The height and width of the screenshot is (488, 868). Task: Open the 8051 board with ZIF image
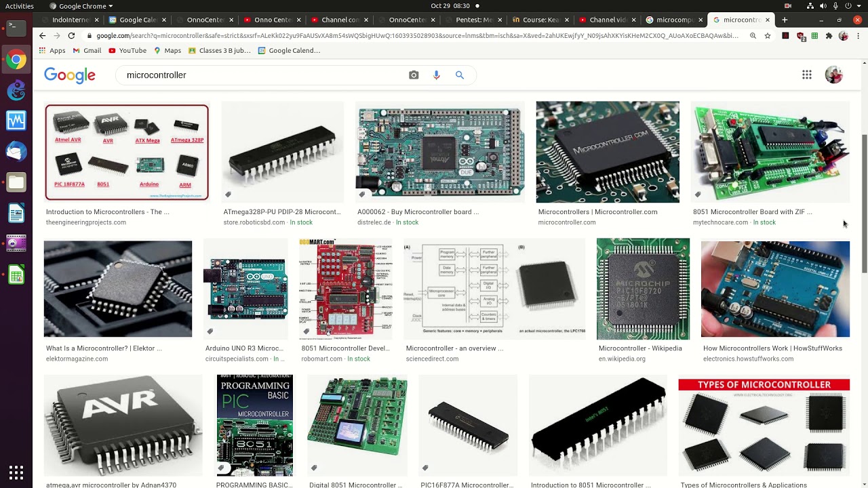click(x=770, y=152)
